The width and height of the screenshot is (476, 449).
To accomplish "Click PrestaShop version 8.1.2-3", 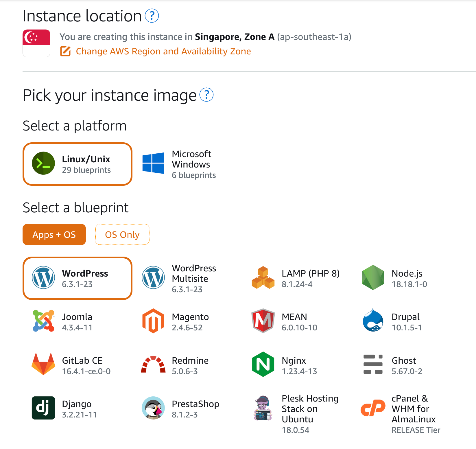I will click(185, 415).
